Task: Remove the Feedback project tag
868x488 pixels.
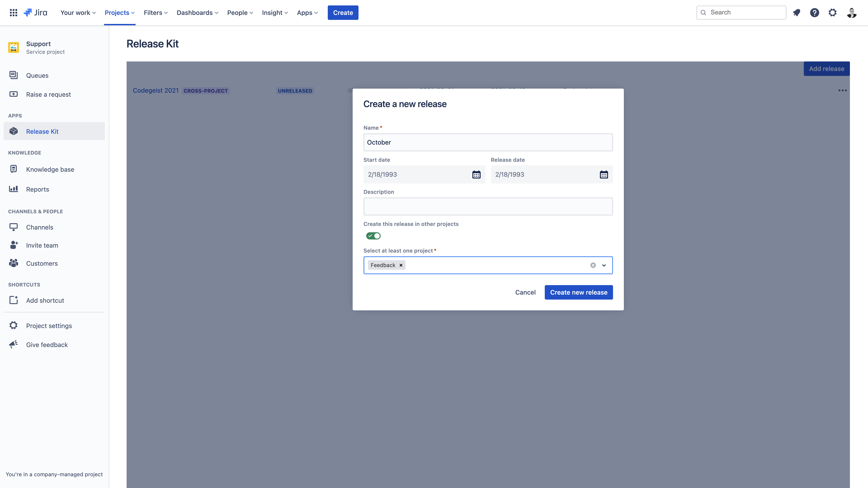Action: (x=401, y=265)
